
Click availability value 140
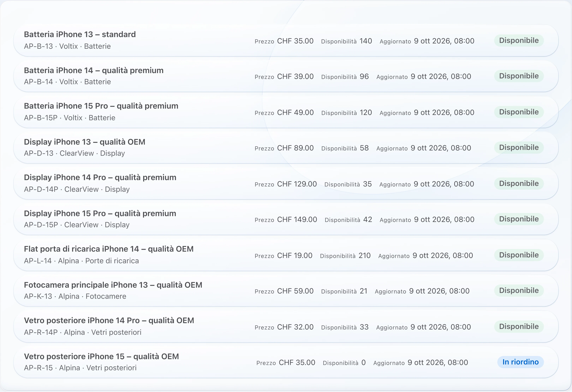click(x=366, y=41)
